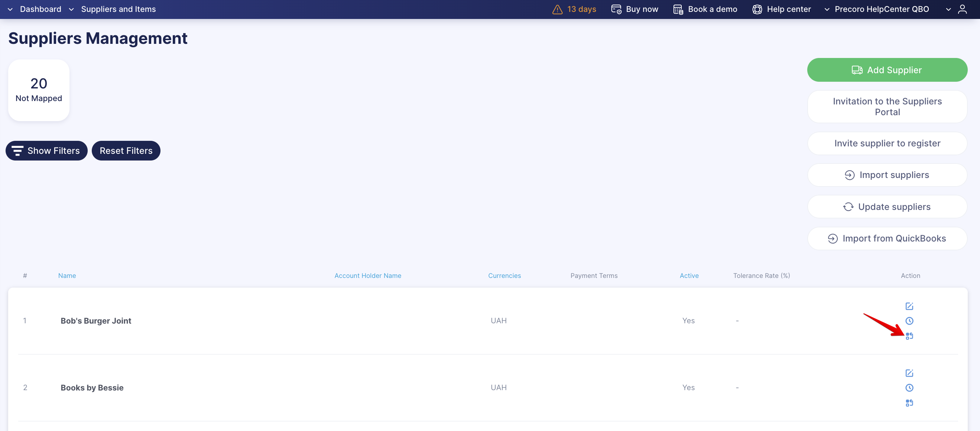Click the 20 Not Mapped card

39,90
